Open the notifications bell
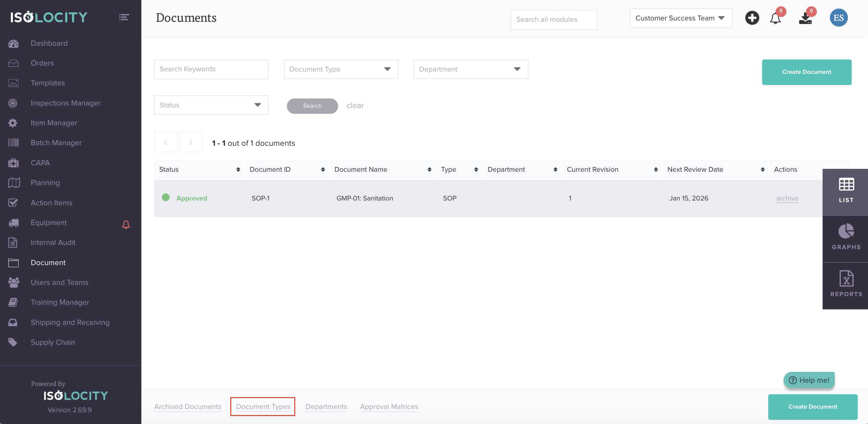This screenshot has width=868, height=424. coord(775,19)
